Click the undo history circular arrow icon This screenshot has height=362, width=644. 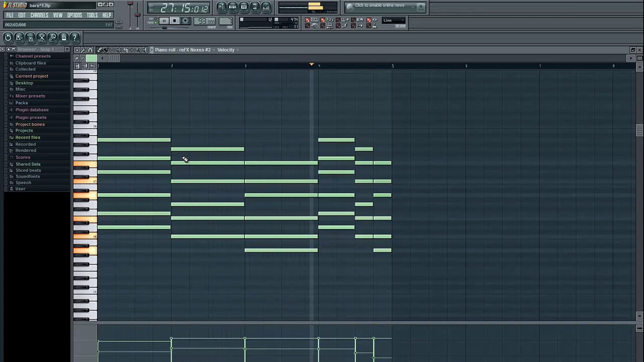[8, 38]
